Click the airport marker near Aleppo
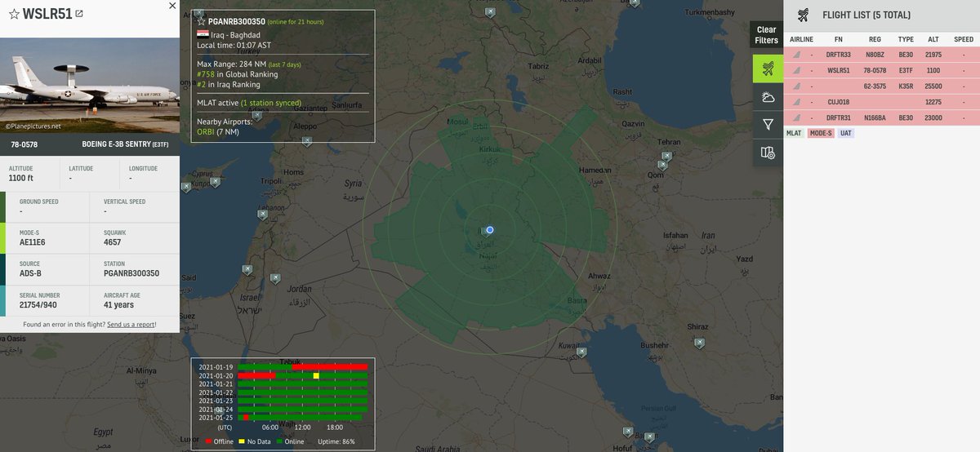 [306, 141]
